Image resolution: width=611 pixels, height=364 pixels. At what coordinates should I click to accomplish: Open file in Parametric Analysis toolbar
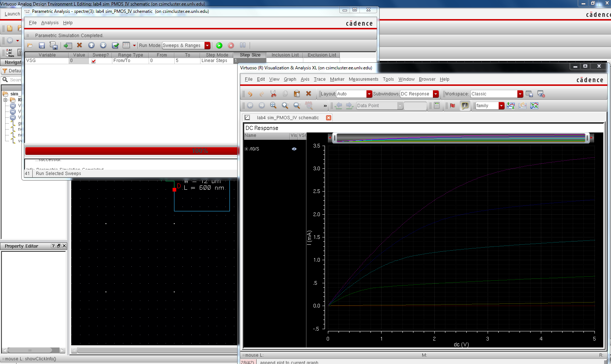(x=30, y=45)
